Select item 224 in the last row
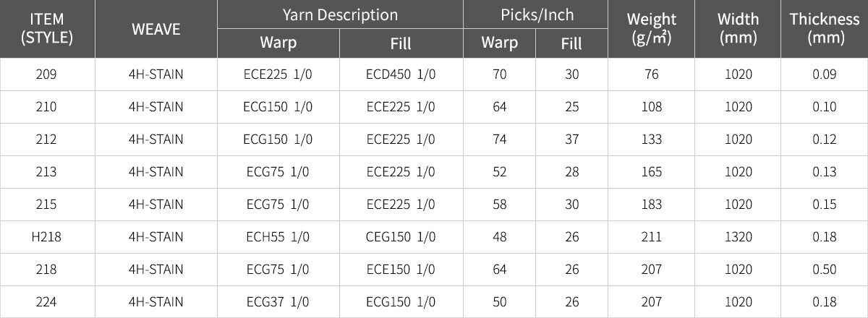The width and height of the screenshot is (868, 318). tap(47, 302)
